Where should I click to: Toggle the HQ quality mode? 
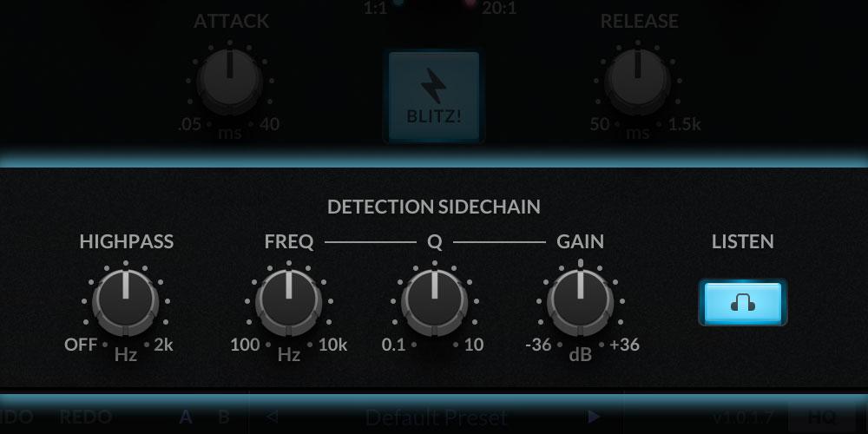pyautogui.click(x=821, y=417)
